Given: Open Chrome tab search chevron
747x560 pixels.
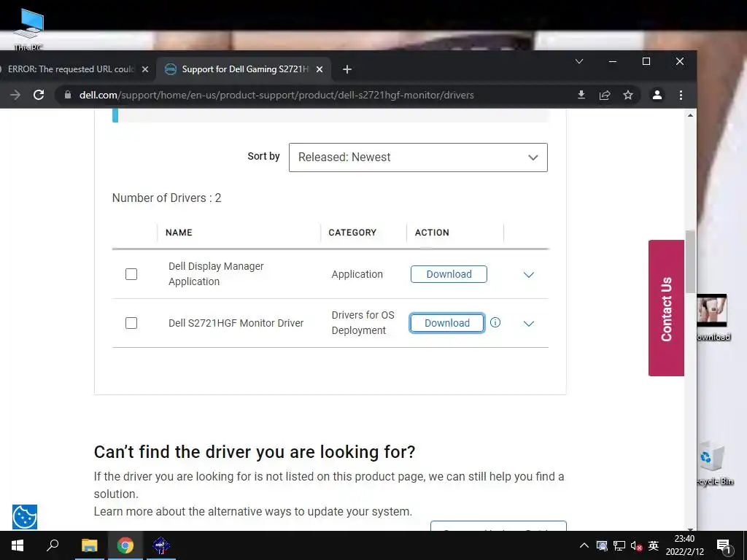Looking at the screenshot, I should [x=579, y=61].
